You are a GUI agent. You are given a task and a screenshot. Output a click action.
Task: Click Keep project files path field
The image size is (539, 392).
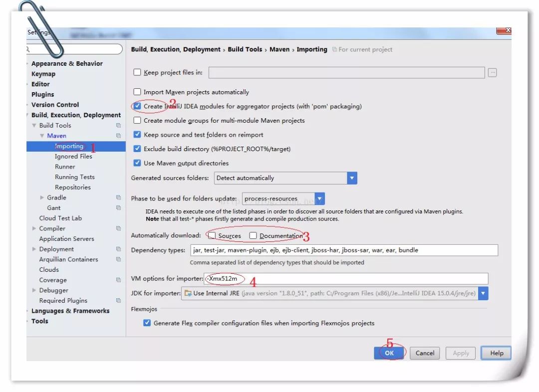(346, 72)
